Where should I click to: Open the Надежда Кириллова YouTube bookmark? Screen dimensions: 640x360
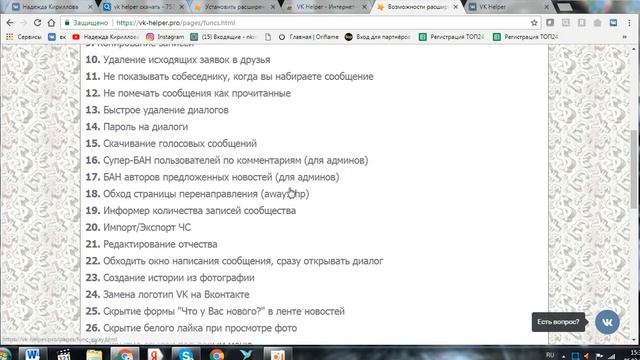(104, 37)
